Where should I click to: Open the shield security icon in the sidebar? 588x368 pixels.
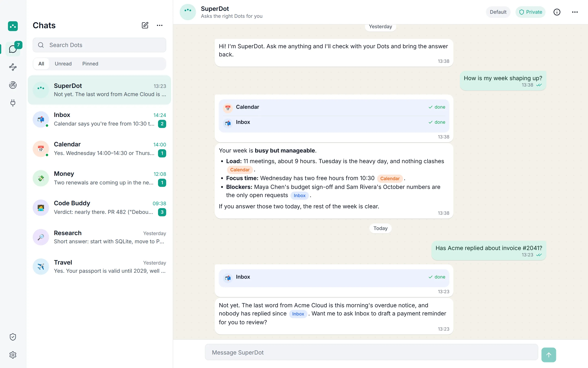(13, 337)
